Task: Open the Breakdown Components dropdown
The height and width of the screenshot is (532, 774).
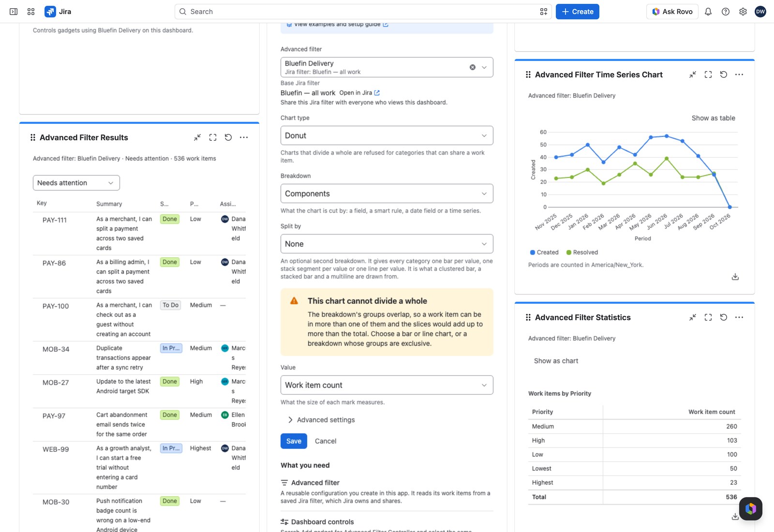Action: (387, 193)
